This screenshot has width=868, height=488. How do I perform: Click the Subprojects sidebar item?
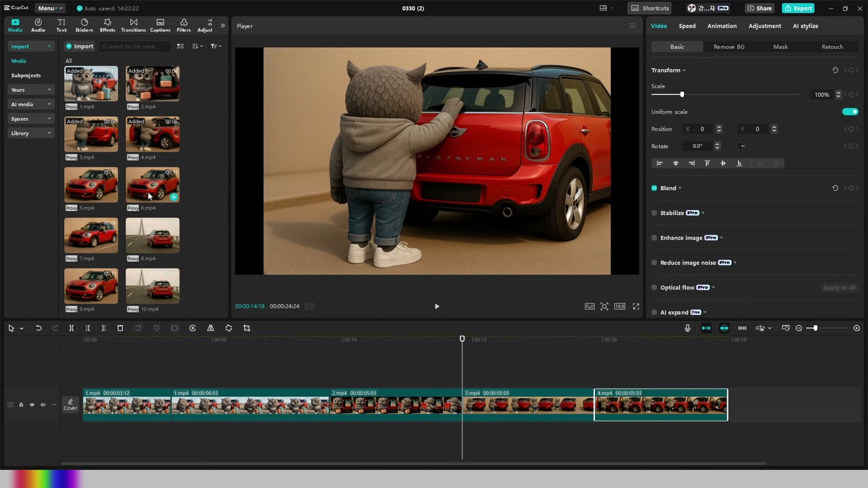pyautogui.click(x=26, y=76)
